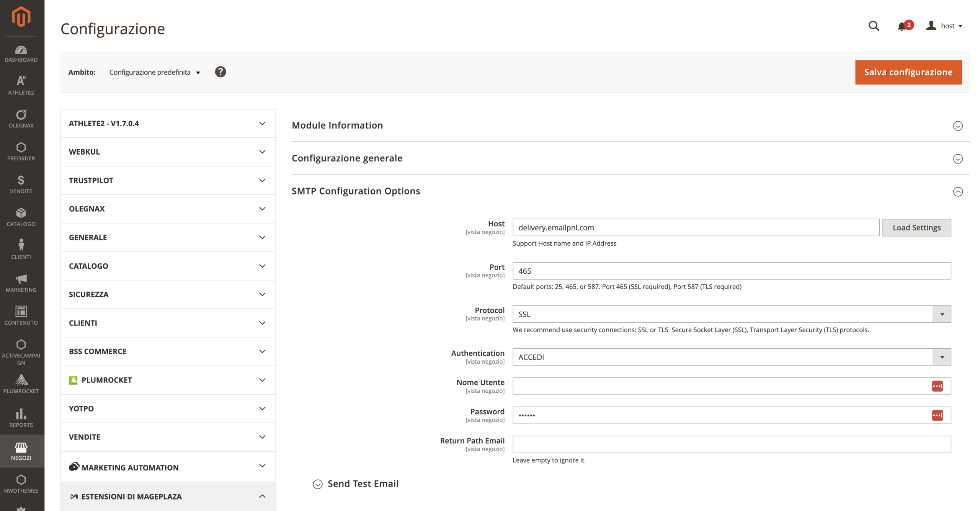Click into the Port input field
The height and width of the screenshot is (511, 980).
coord(731,271)
